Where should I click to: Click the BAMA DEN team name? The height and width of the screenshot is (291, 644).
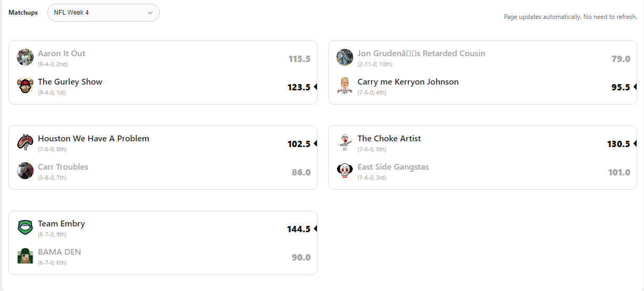(59, 252)
